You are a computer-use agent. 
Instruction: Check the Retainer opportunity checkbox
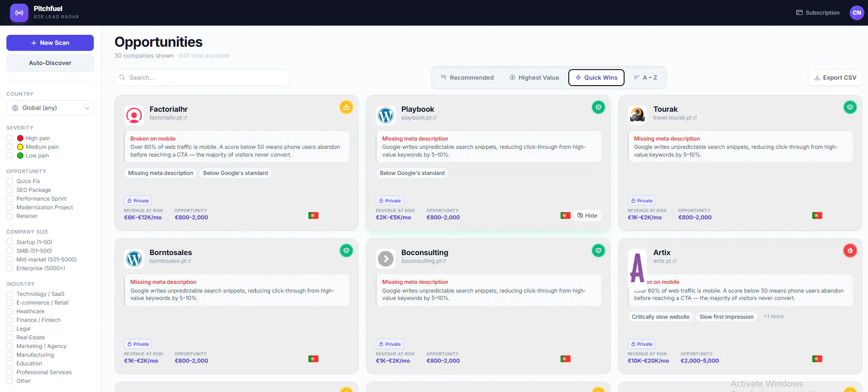[10, 216]
